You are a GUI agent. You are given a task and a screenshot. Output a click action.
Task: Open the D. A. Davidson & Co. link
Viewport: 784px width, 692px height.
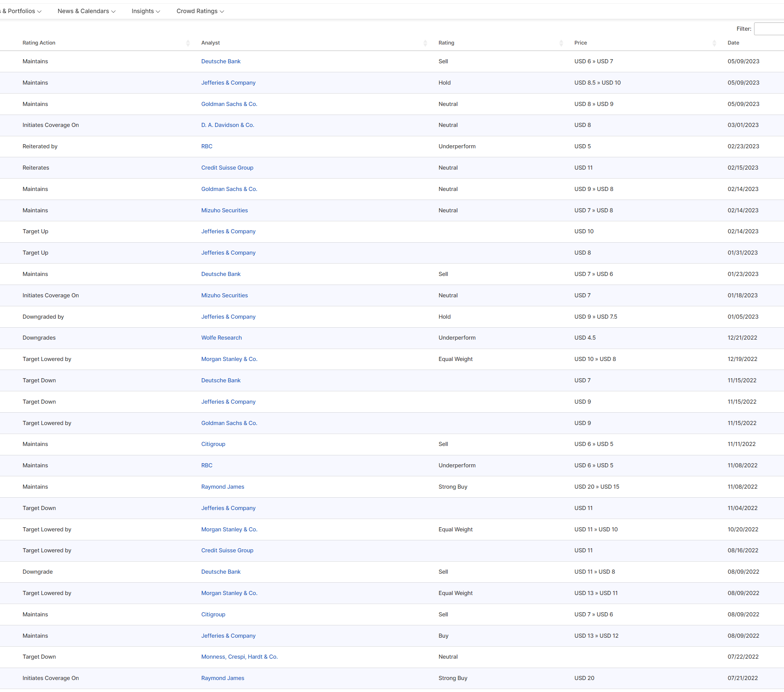(228, 125)
